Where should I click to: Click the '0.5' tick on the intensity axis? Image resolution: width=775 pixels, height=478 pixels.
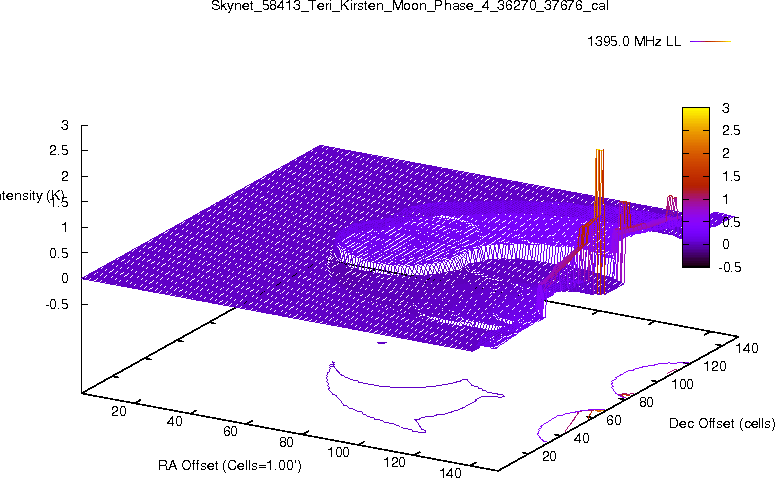(59, 253)
